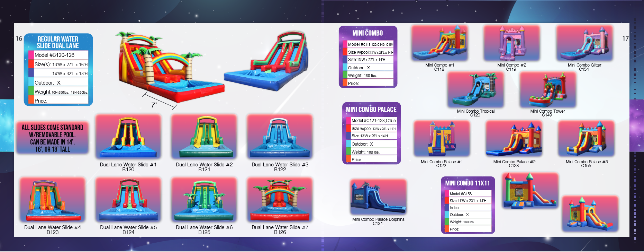This screenshot has width=644, height=252.
Task: Click the 'MINI COMBO PALACE' box heading
Action: 371,109
